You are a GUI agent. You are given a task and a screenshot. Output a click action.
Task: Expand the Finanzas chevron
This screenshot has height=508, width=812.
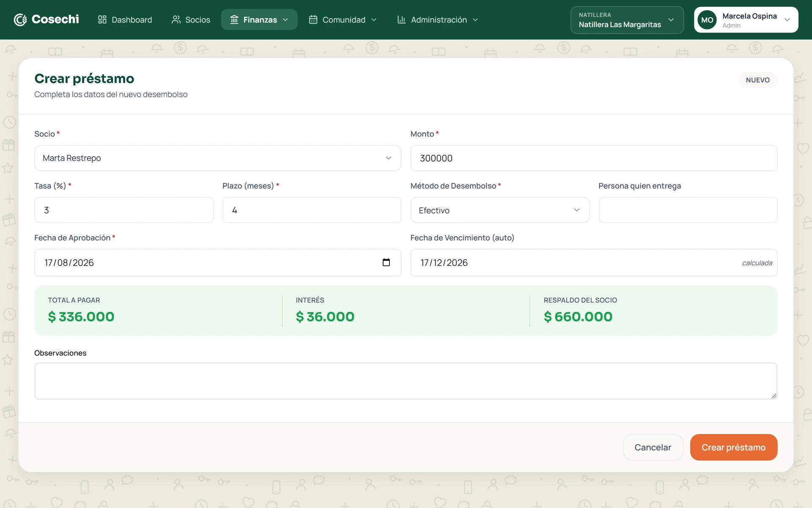pyautogui.click(x=285, y=20)
